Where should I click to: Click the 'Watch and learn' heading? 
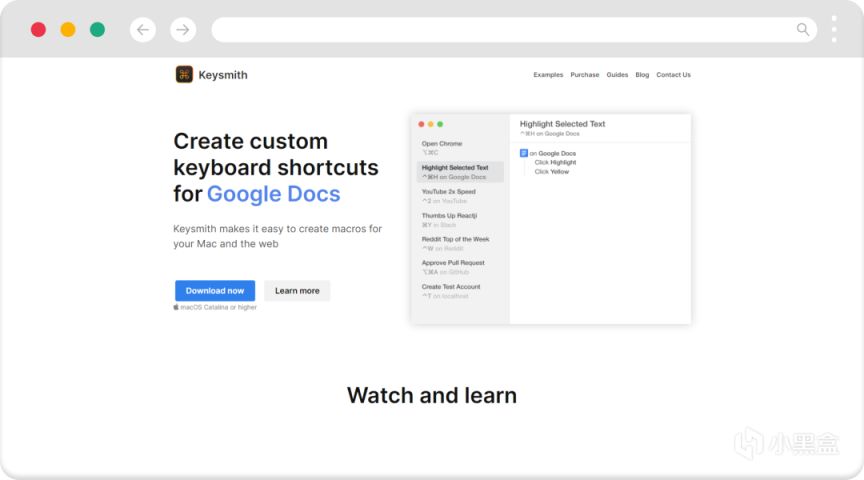pyautogui.click(x=432, y=395)
